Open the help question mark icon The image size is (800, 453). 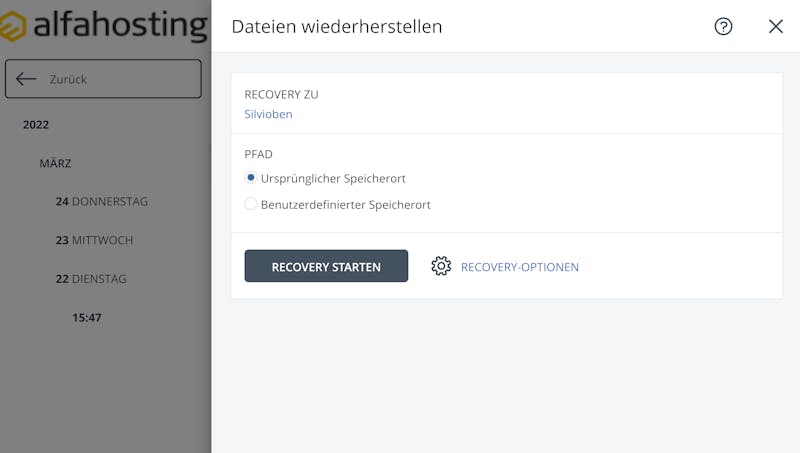[723, 27]
